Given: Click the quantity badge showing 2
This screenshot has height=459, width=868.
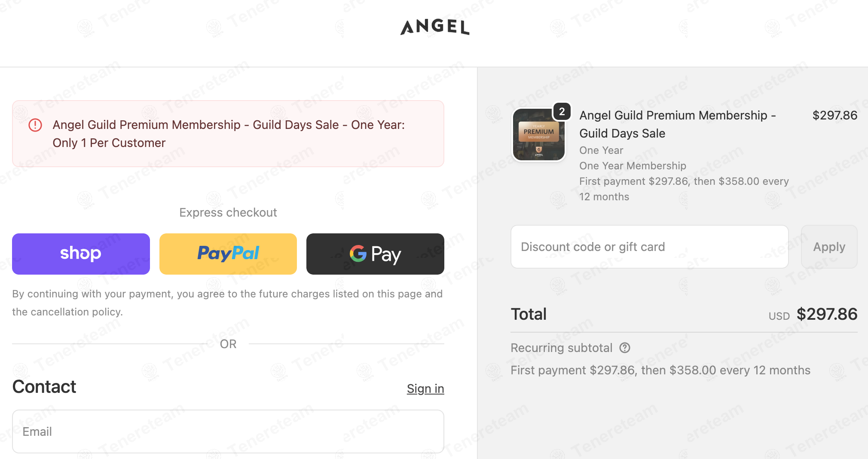Looking at the screenshot, I should coord(562,112).
